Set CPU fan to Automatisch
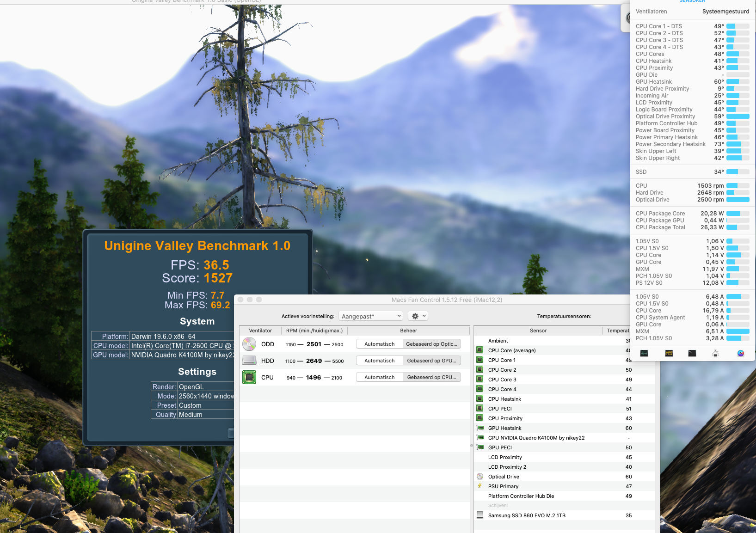756x533 pixels. 380,377
